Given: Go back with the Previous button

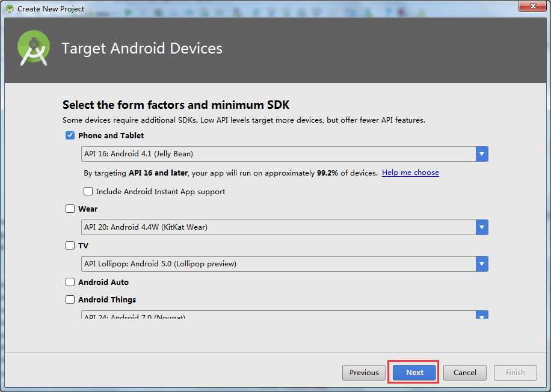Looking at the screenshot, I should click(x=364, y=373).
